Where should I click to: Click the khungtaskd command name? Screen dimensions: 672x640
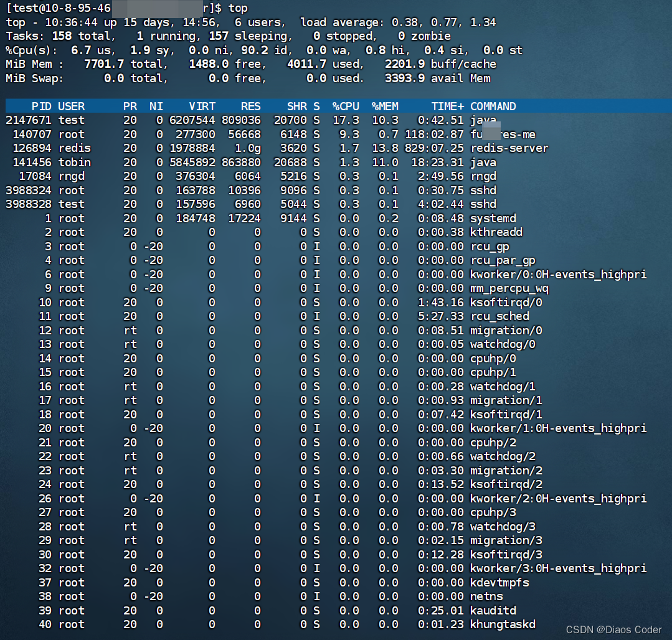point(503,624)
